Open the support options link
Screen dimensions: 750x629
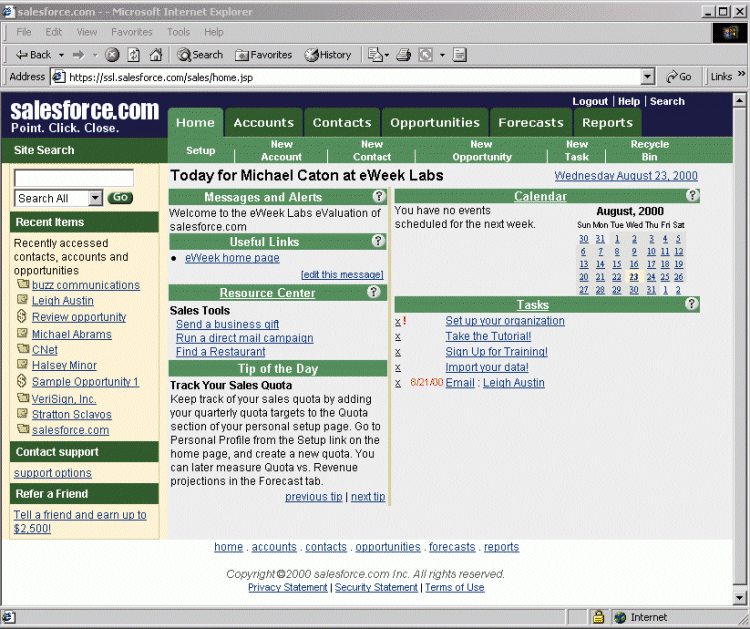[53, 473]
